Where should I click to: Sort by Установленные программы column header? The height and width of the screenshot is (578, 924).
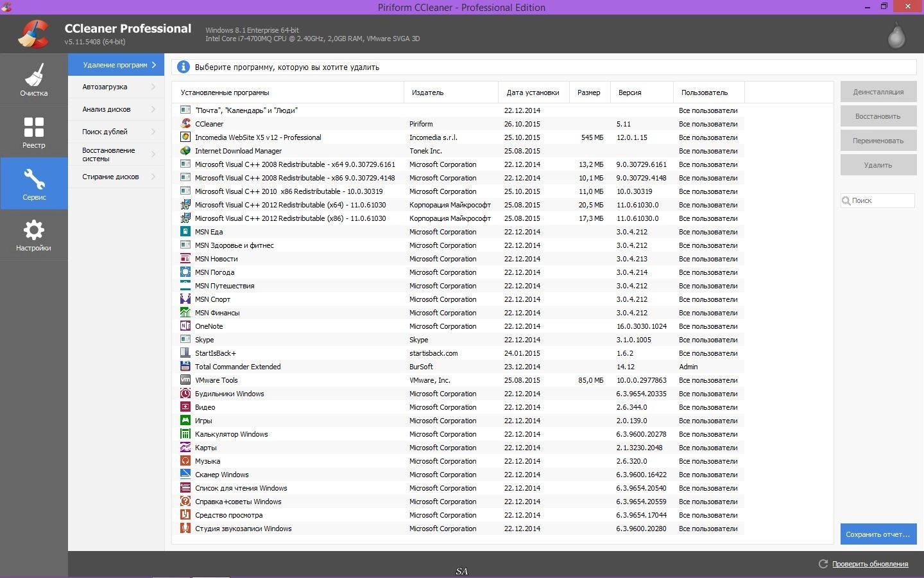pyautogui.click(x=288, y=92)
